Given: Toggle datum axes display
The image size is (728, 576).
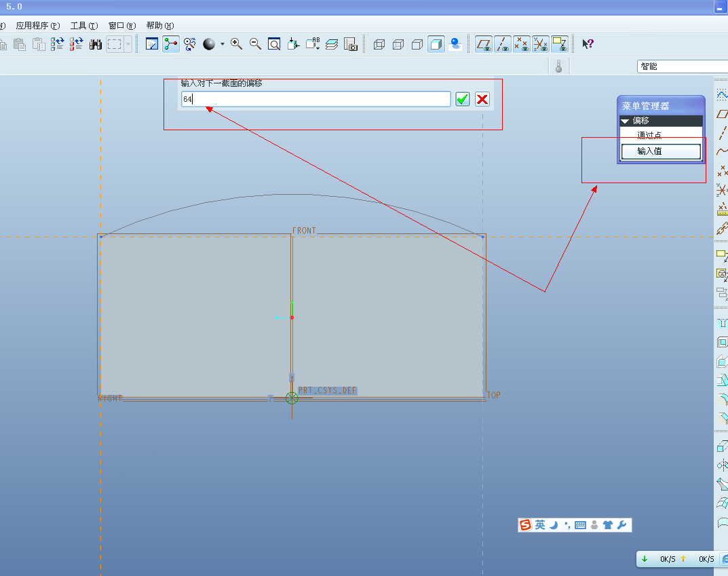Looking at the screenshot, I should [503, 44].
